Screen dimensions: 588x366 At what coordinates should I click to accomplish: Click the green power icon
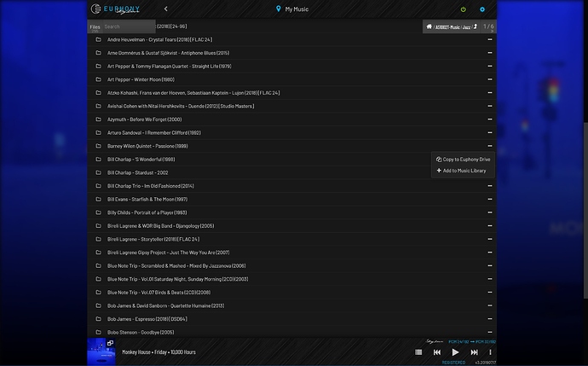coord(464,9)
